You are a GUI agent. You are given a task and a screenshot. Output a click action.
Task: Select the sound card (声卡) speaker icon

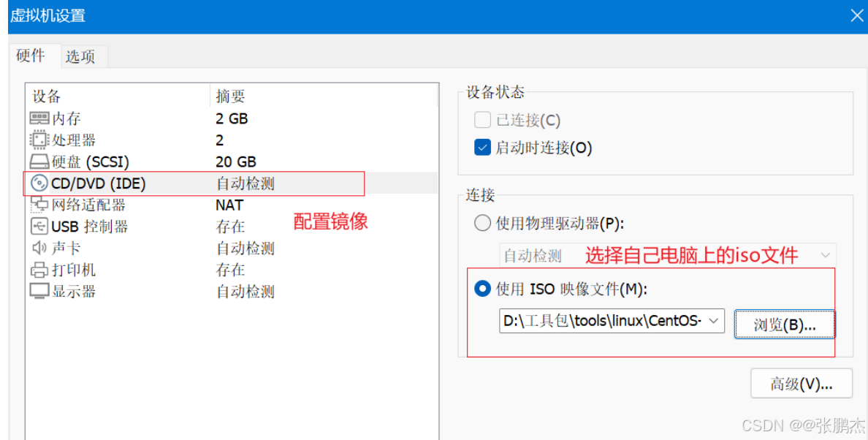pyautogui.click(x=39, y=247)
